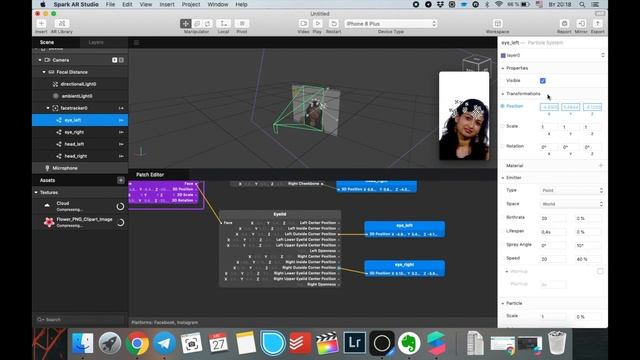Open the Project menu
The height and width of the screenshot is (360, 640).
click(x=191, y=4)
